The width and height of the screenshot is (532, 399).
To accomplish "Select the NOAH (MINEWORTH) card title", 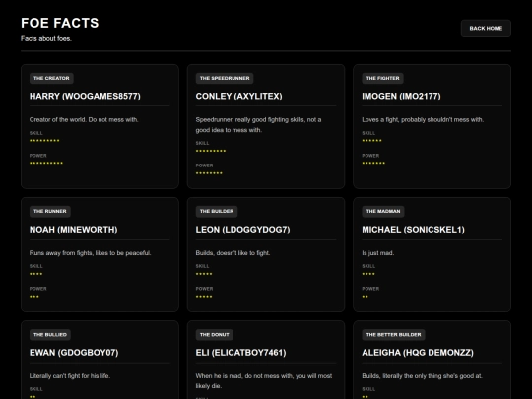I will [x=73, y=230].
